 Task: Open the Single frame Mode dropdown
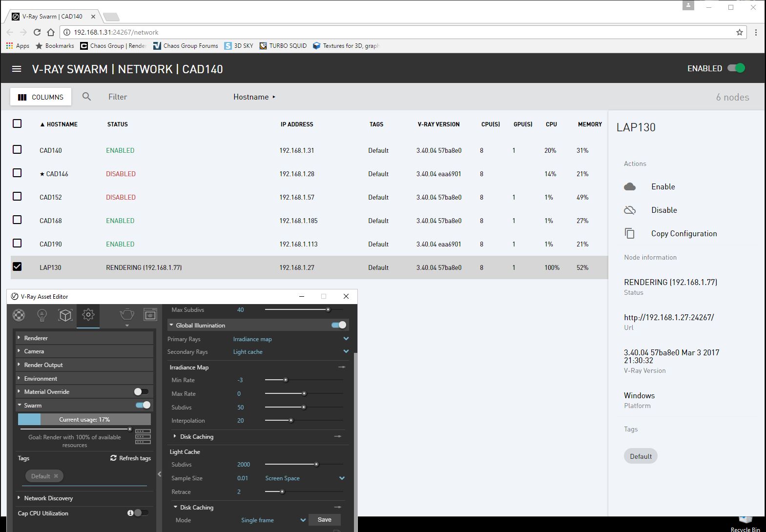[x=273, y=520]
